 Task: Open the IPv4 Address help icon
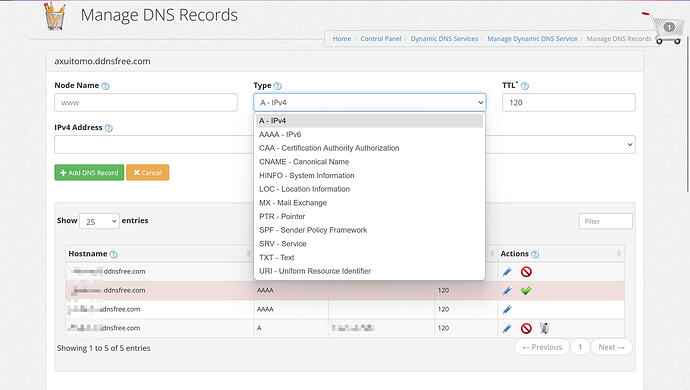coord(109,128)
